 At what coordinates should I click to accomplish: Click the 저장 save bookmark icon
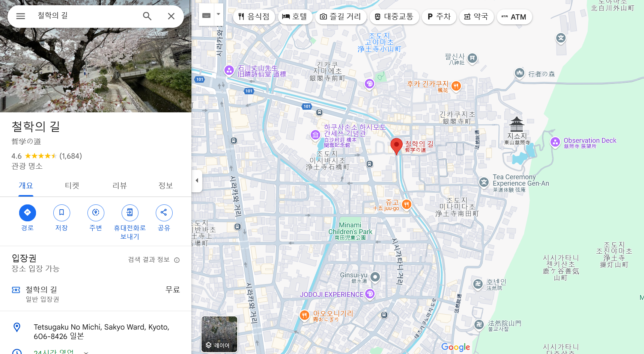pos(62,213)
